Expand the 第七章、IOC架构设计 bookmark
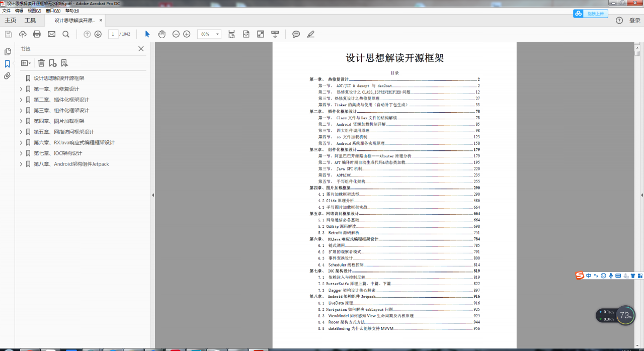 [21, 153]
